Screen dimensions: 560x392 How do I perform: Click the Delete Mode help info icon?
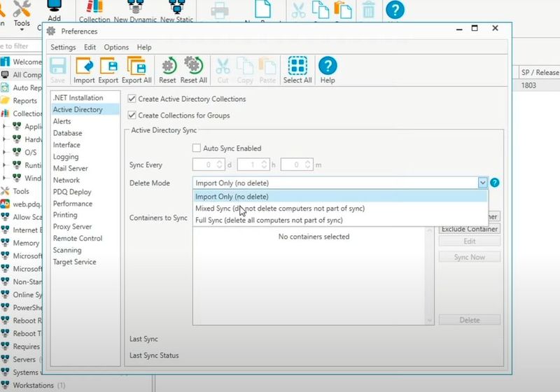495,183
